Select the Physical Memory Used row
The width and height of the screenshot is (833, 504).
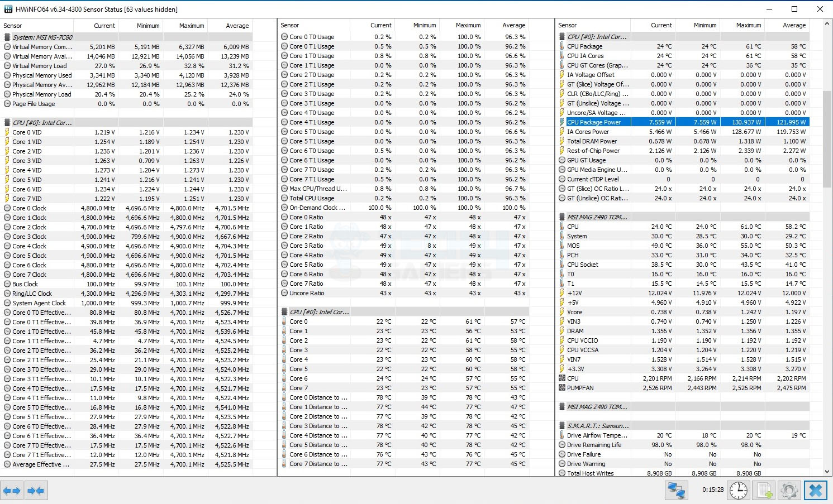tap(127, 75)
